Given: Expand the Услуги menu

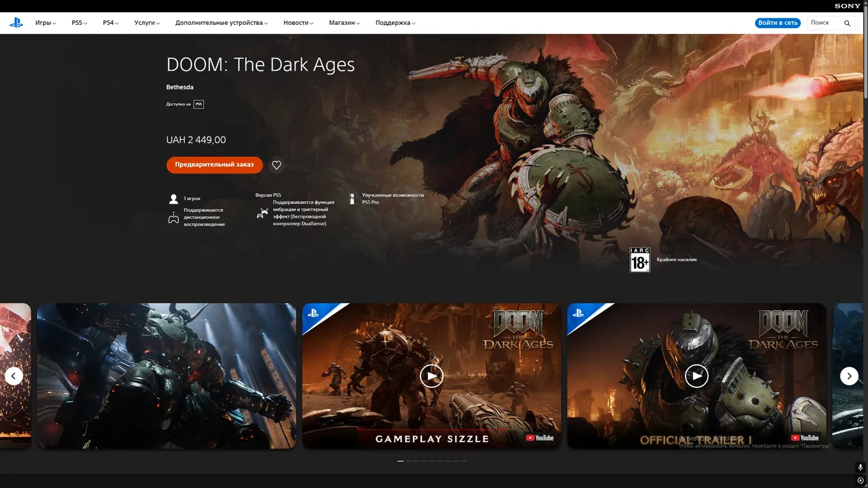Looking at the screenshot, I should pos(147,23).
